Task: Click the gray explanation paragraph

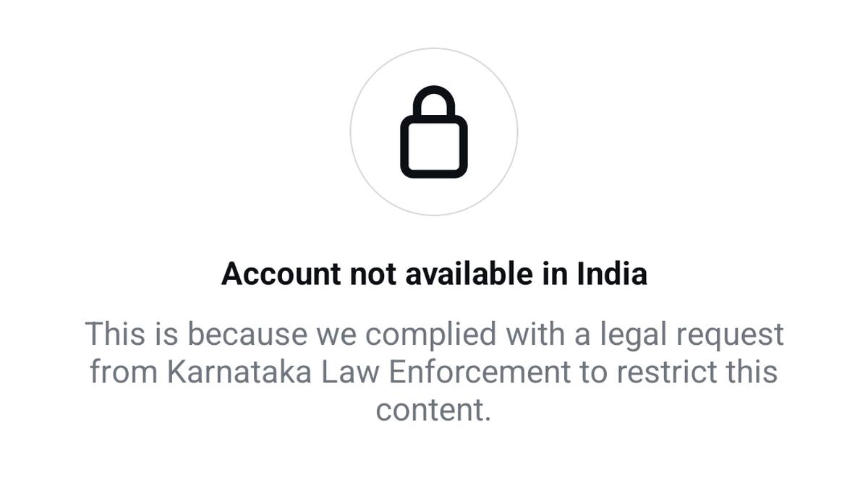Action: (x=434, y=372)
